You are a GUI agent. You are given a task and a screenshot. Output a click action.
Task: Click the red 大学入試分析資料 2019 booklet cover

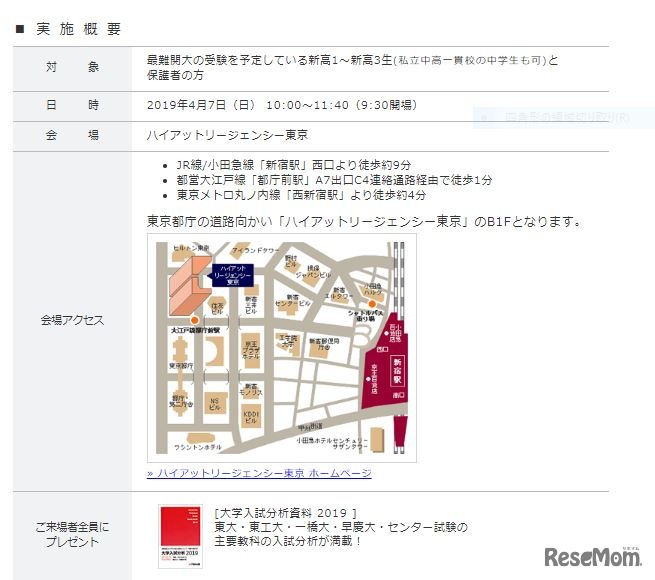180,536
